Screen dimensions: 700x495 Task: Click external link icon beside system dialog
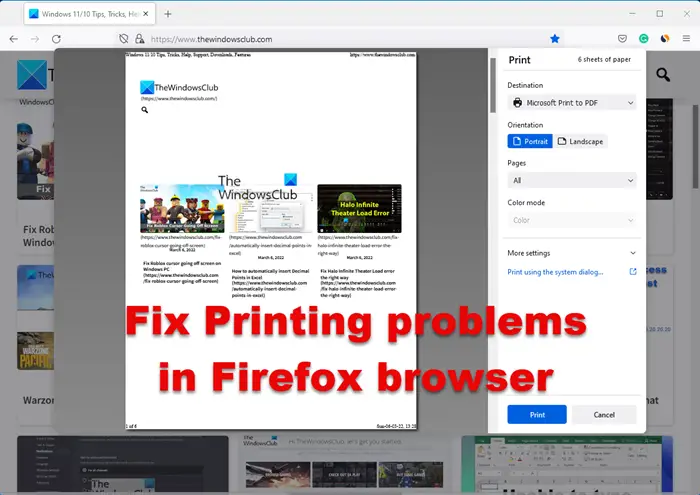(633, 271)
